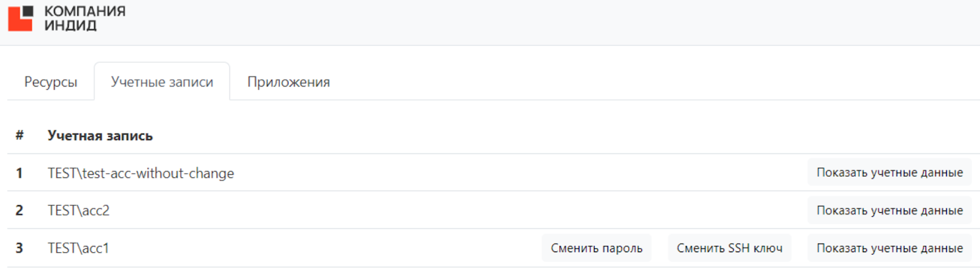Screen dimensions: 980x270
Task: Click the TEST\acc2 account name
Action: (x=78, y=210)
